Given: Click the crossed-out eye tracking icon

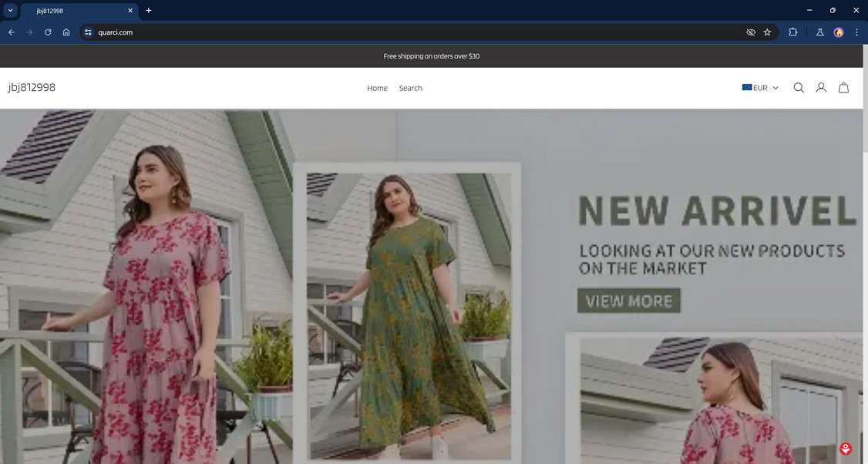Looking at the screenshot, I should pyautogui.click(x=751, y=32).
